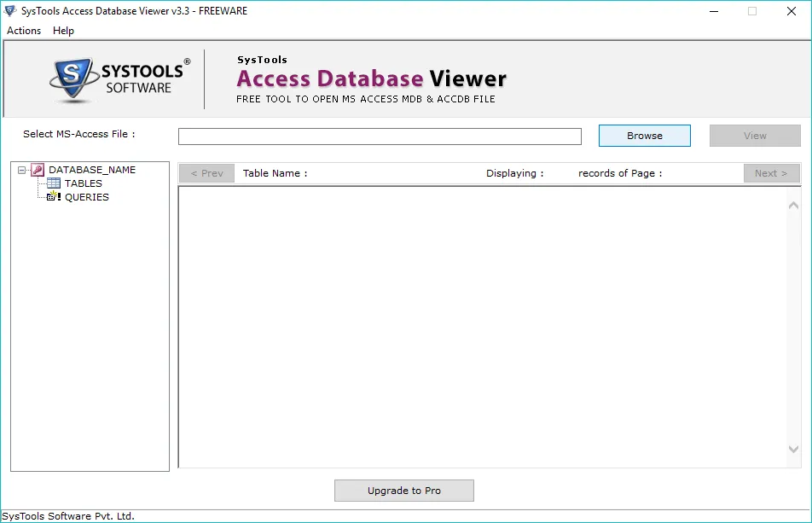This screenshot has height=523, width=812.
Task: Select the QUERIES label in tree
Action: [87, 197]
